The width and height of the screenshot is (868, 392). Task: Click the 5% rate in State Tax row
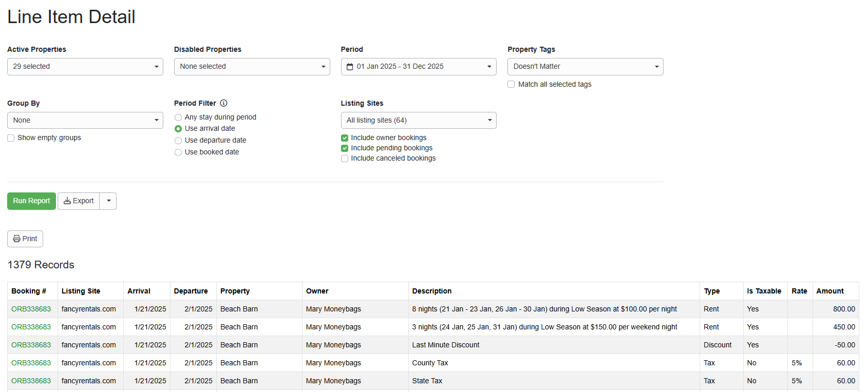pyautogui.click(x=797, y=381)
